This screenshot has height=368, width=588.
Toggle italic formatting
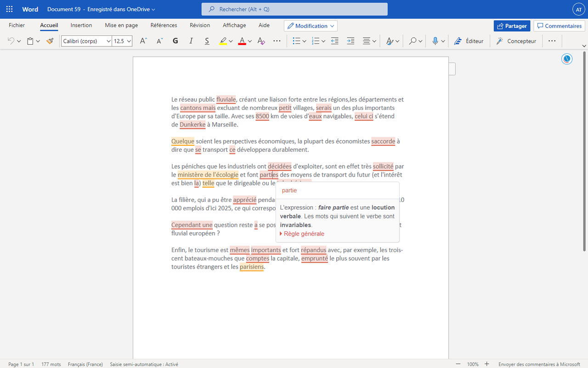pos(191,40)
